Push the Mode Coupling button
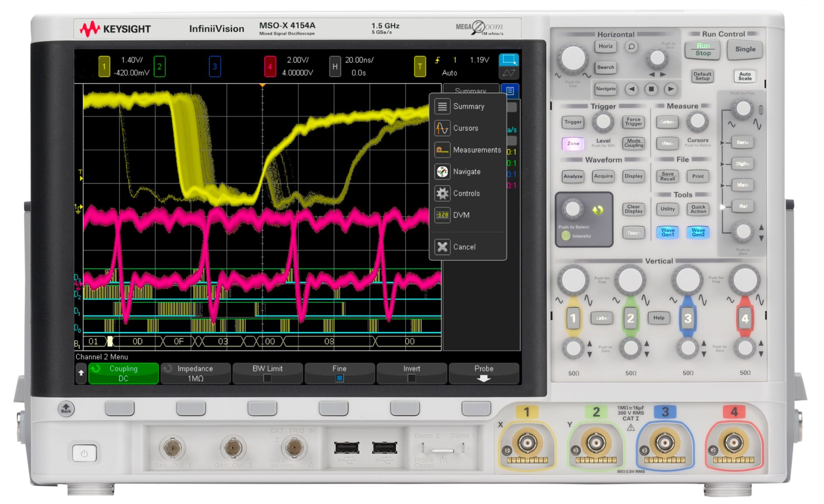This screenshot has height=504, width=824. click(x=633, y=143)
